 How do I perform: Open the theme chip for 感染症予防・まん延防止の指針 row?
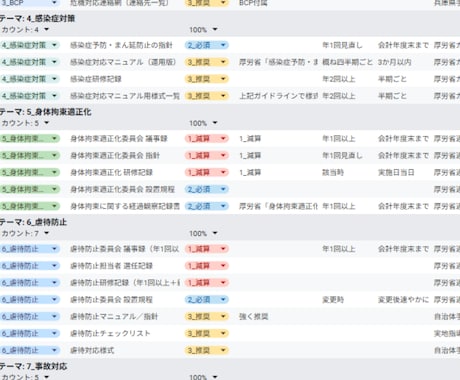click(x=30, y=45)
